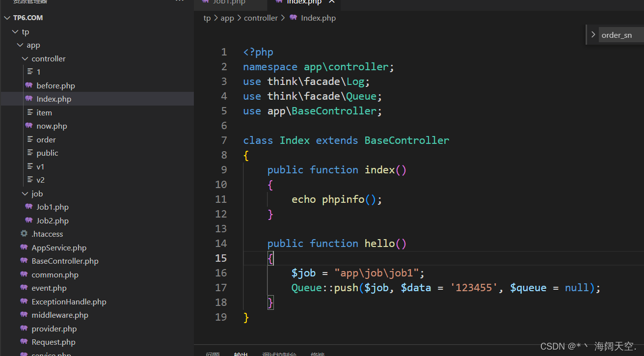Click controller in the breadcrumb bar
The width and height of the screenshot is (644, 356).
pyautogui.click(x=261, y=18)
